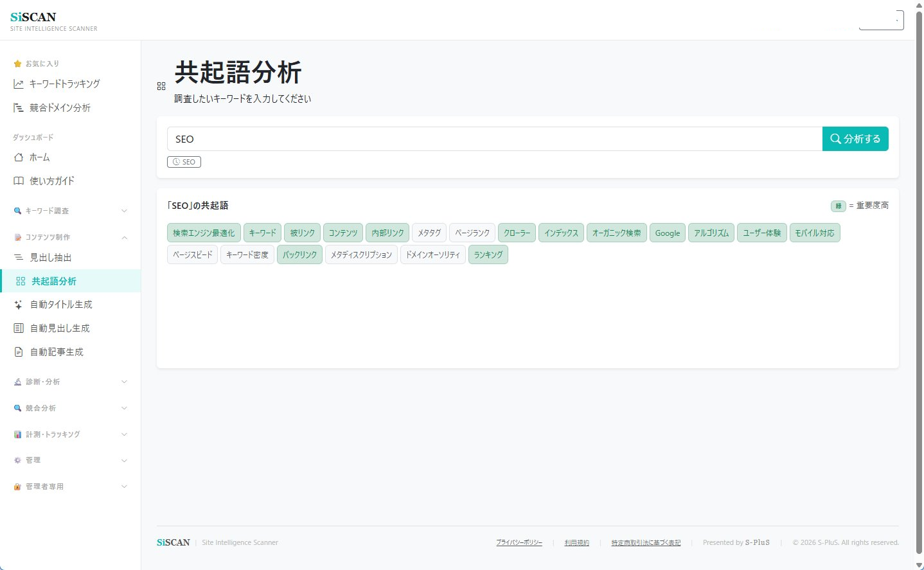Click the アルゴリズム keyword tag

coord(711,233)
